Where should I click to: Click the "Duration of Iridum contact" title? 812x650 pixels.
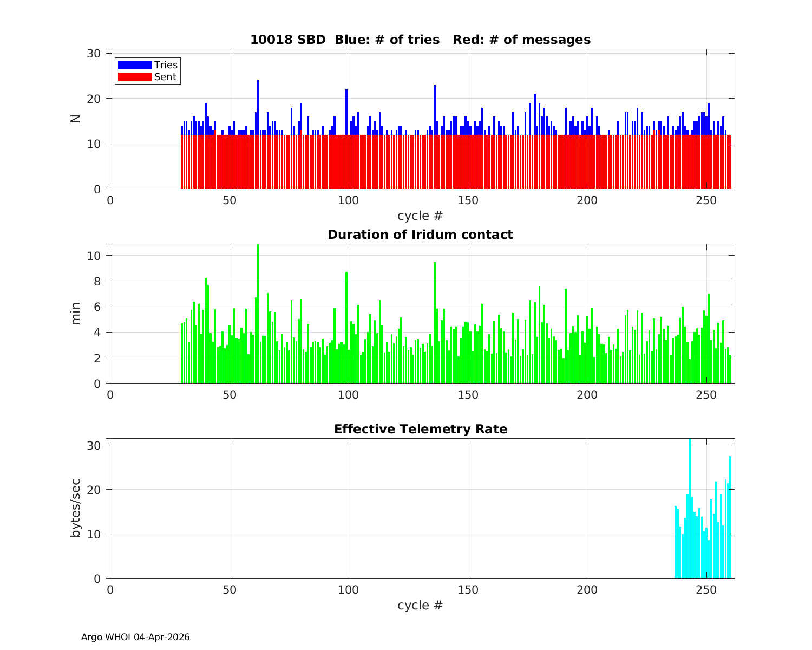tap(420, 235)
